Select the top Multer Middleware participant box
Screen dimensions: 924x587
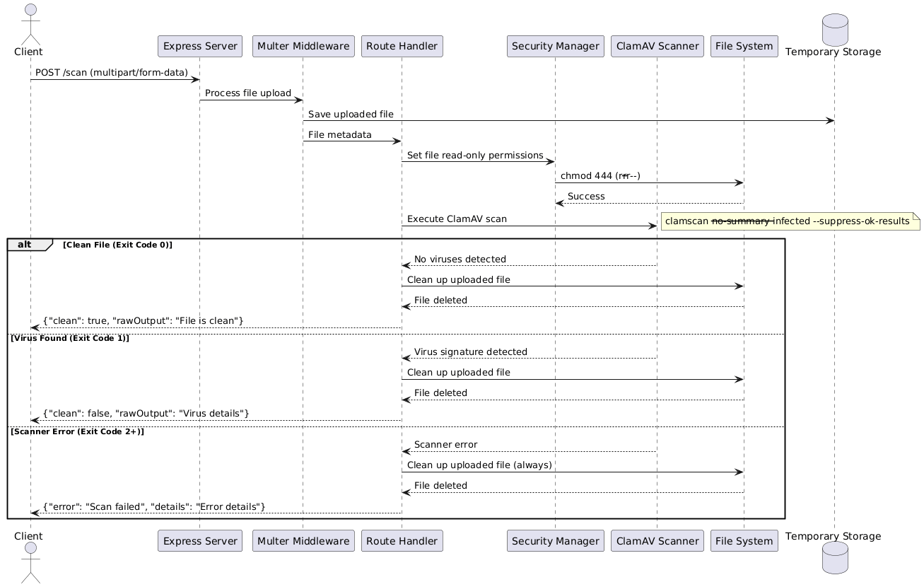pos(303,47)
